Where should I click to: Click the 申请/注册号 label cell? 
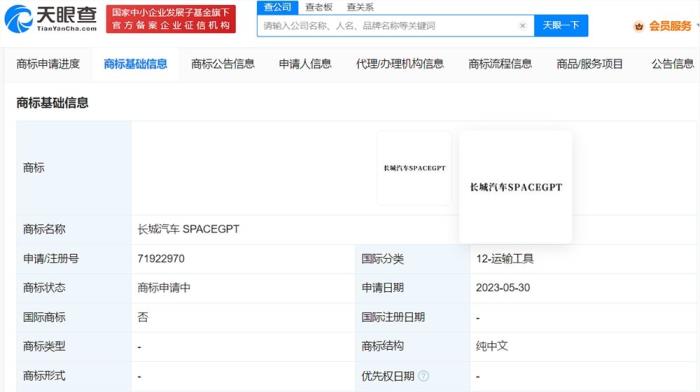tap(74, 259)
